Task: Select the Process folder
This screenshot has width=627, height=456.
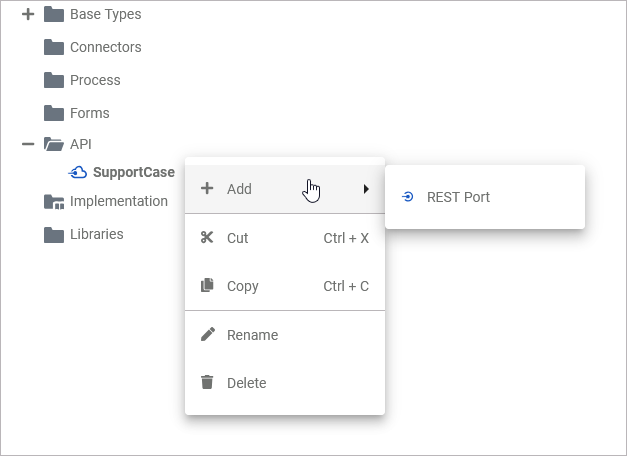Action: pos(95,80)
